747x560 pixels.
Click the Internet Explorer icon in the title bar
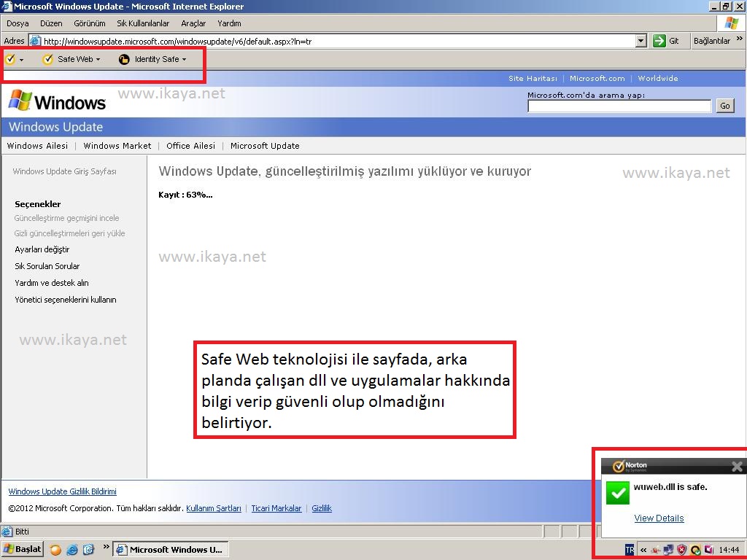(7, 6)
